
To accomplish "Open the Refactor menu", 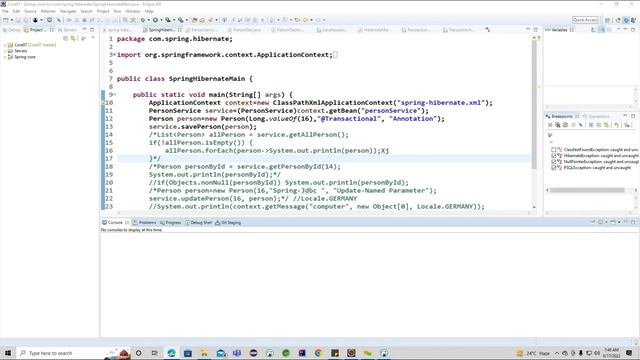I will click(x=48, y=11).
